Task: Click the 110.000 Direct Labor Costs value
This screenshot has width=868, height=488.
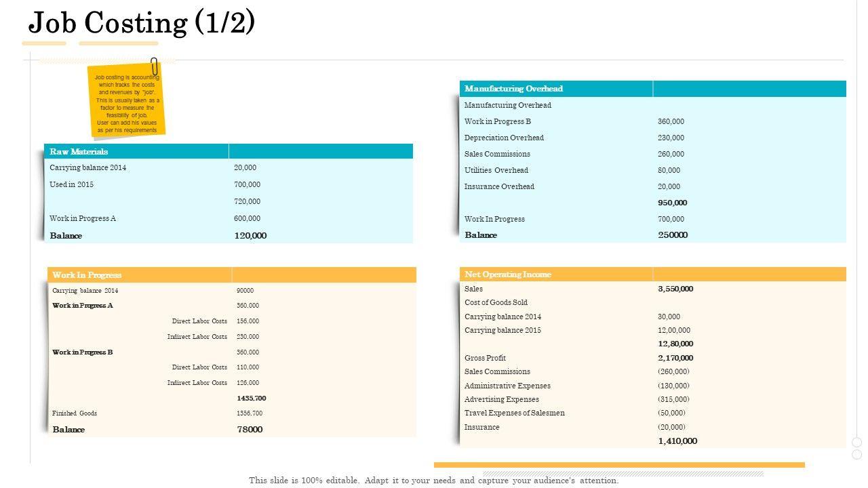Action: tap(248, 367)
